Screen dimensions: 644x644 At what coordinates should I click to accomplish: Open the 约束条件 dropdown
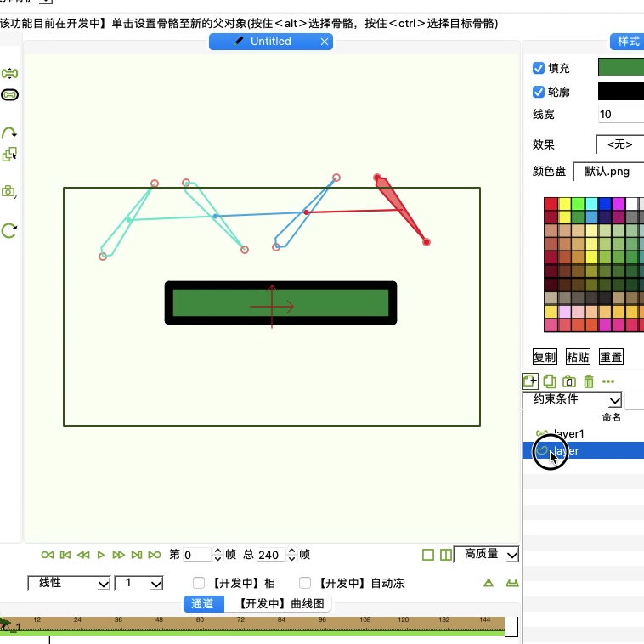pyautogui.click(x=572, y=399)
